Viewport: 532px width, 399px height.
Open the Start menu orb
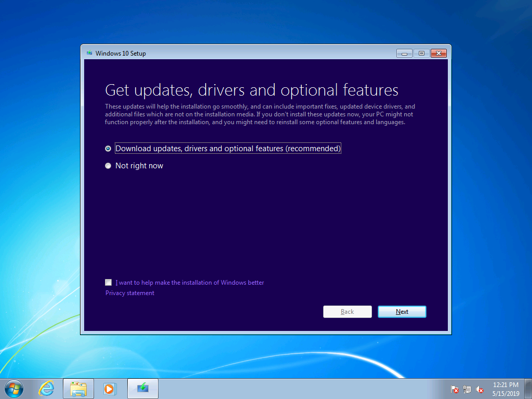coord(13,388)
